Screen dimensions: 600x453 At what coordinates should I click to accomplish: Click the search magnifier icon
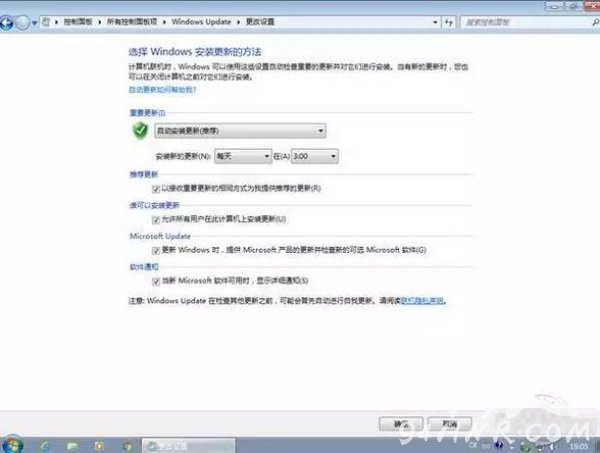[x=595, y=22]
